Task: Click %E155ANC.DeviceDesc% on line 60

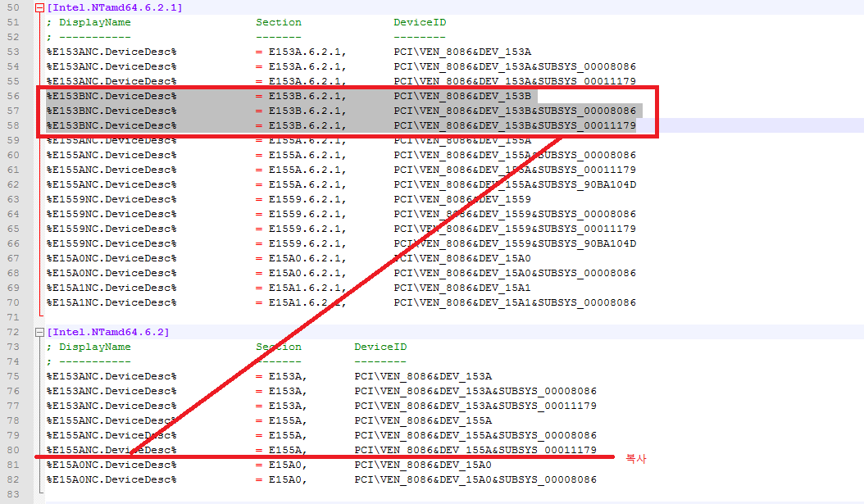Action: pos(111,156)
